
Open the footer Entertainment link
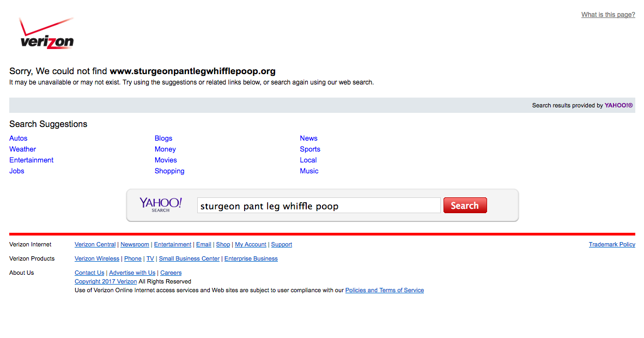pos(173,244)
